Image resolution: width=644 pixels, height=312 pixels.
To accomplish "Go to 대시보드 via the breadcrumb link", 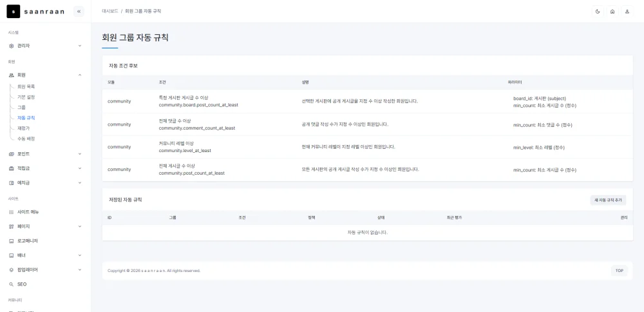I will pyautogui.click(x=110, y=11).
